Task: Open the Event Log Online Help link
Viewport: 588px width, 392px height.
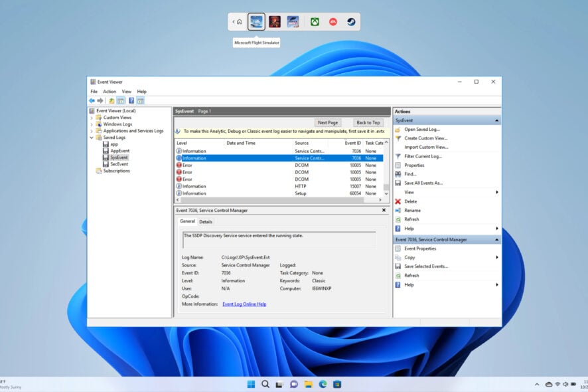Action: (x=244, y=304)
